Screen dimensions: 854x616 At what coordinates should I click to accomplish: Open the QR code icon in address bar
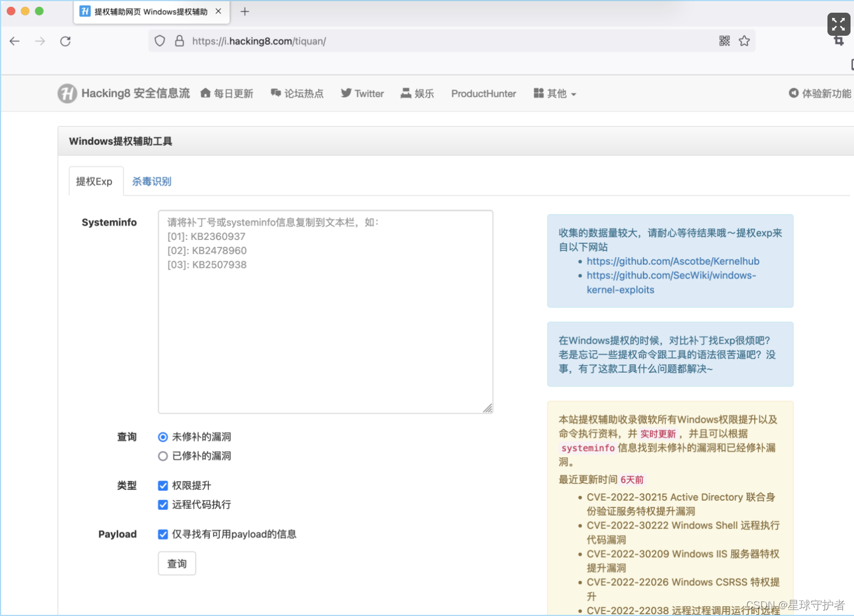coord(725,41)
